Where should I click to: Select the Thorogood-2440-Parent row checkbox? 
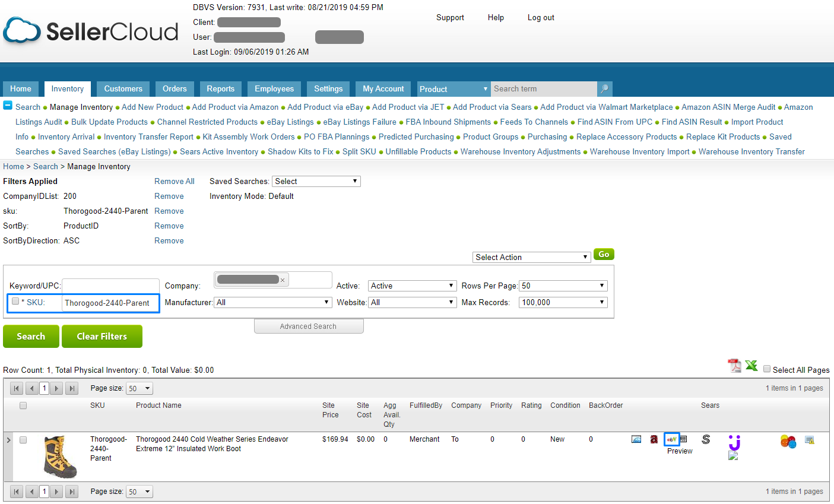(x=23, y=440)
